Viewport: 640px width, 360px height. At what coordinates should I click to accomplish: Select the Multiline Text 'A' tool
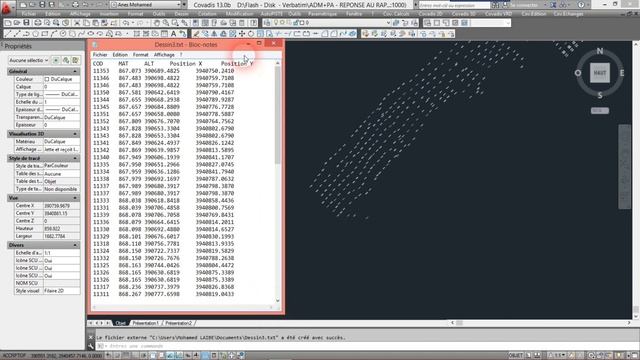click(x=173, y=34)
